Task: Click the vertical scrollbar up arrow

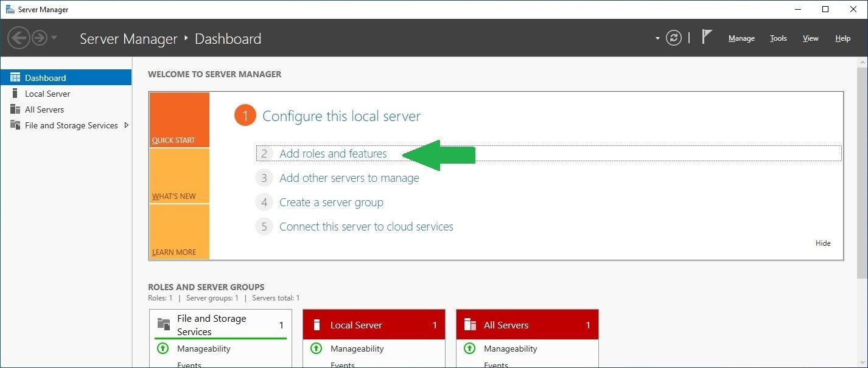Action: coord(863,63)
